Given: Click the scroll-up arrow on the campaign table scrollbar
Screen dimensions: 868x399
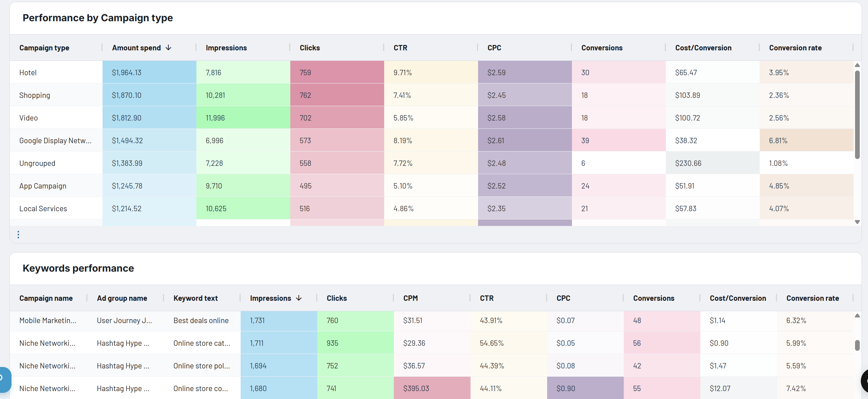Looking at the screenshot, I should point(858,65).
